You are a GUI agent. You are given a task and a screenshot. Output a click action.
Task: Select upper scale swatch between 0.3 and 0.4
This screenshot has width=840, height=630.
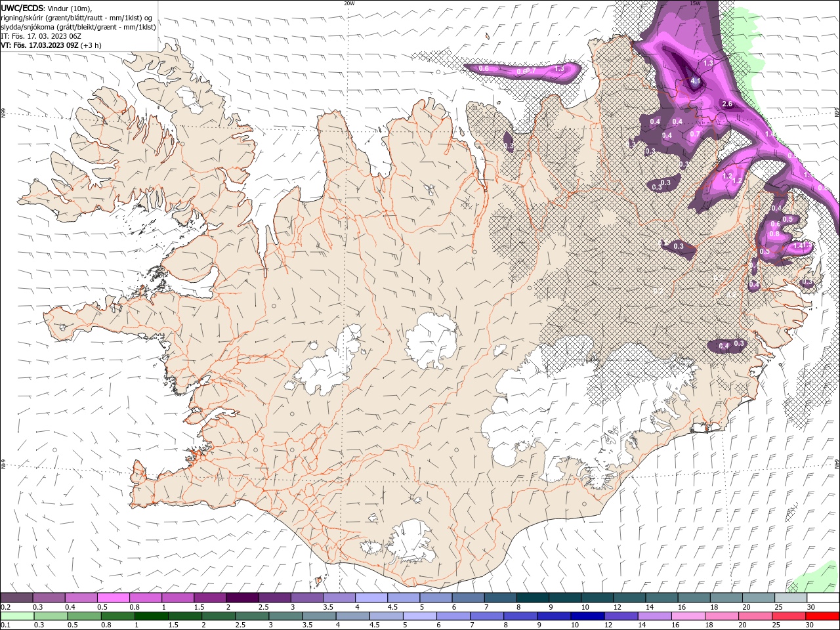49,598
